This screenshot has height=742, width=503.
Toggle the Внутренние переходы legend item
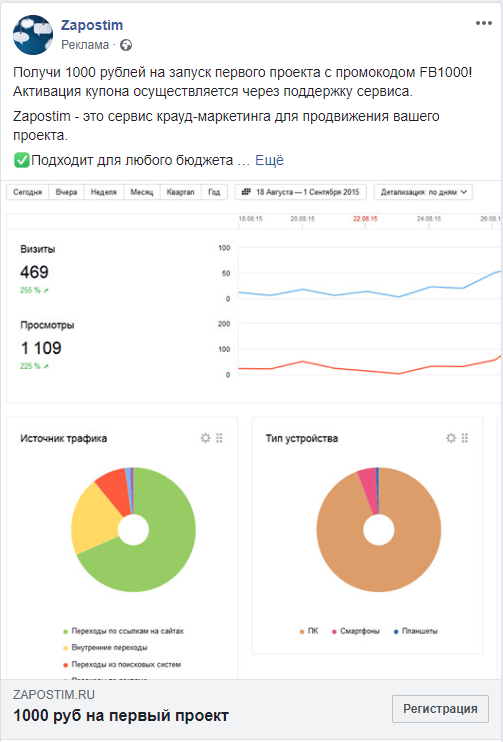pos(105,647)
